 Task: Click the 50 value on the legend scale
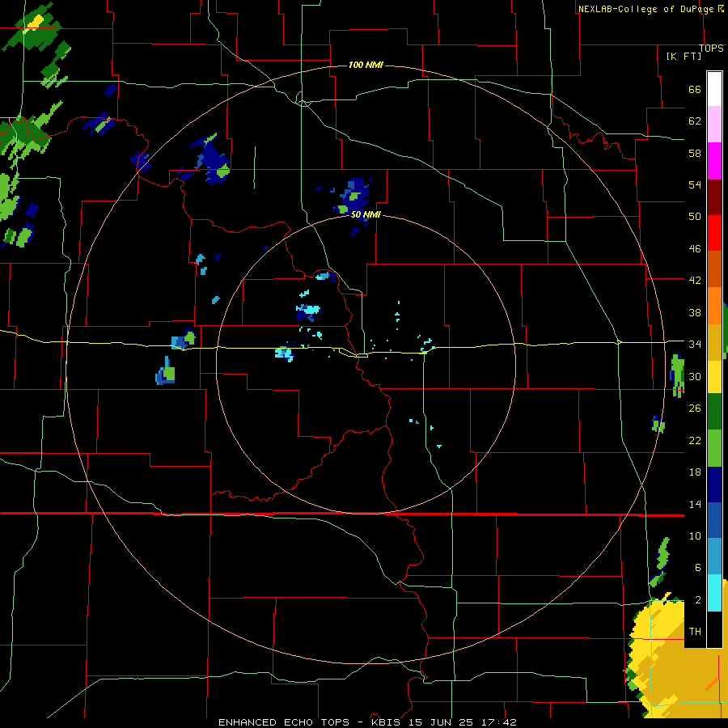click(x=695, y=216)
